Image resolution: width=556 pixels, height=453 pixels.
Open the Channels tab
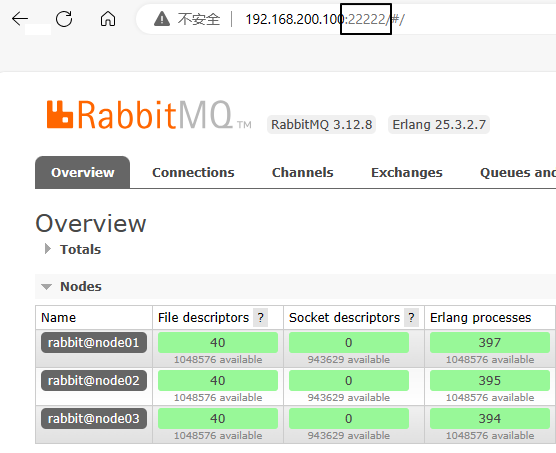coord(302,173)
